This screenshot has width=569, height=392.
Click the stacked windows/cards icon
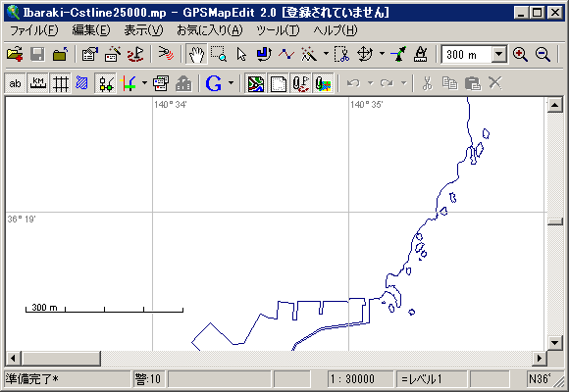tap(160, 83)
